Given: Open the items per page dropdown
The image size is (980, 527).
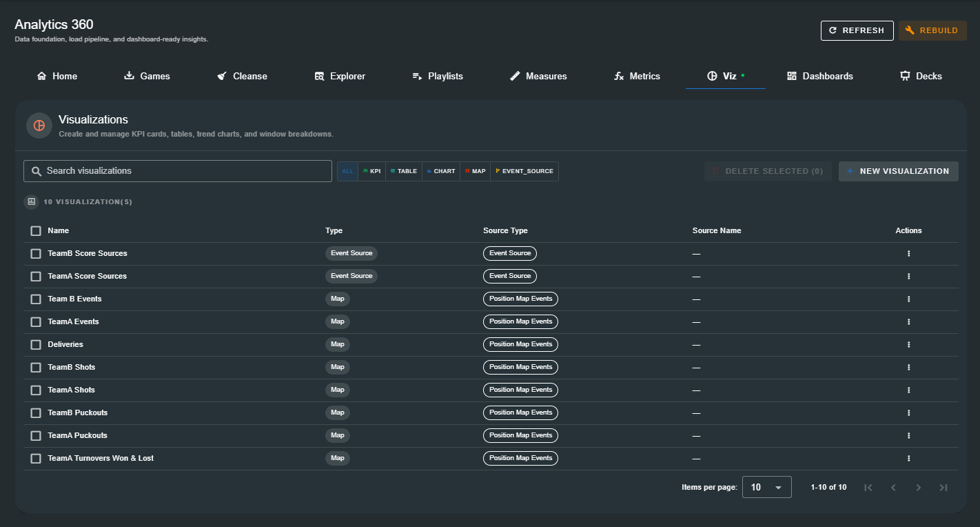Looking at the screenshot, I should tap(766, 487).
